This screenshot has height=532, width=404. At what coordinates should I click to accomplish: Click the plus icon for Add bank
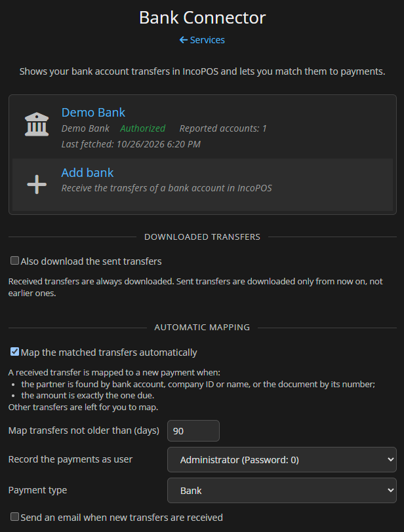37,185
